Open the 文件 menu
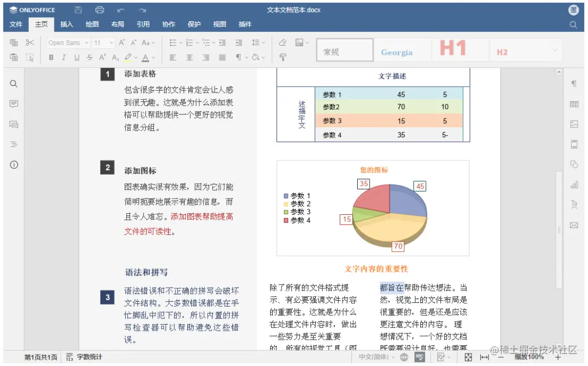Viewport: 588px width, 366px height. tap(16, 24)
